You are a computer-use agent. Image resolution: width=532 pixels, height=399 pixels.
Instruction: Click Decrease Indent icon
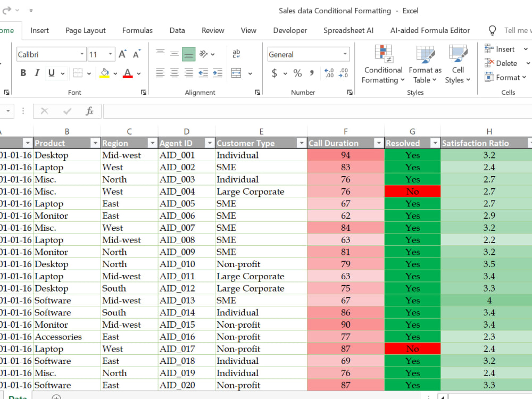click(203, 72)
